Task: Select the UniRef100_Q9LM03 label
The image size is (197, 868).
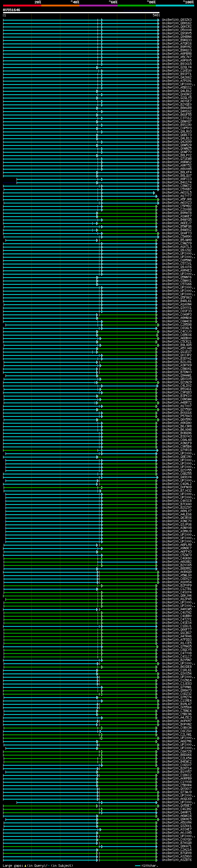Action: click(x=177, y=132)
